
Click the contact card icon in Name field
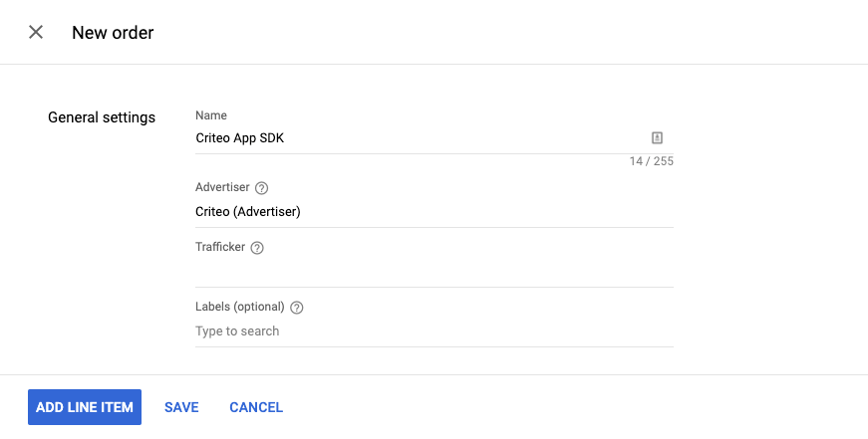657,138
